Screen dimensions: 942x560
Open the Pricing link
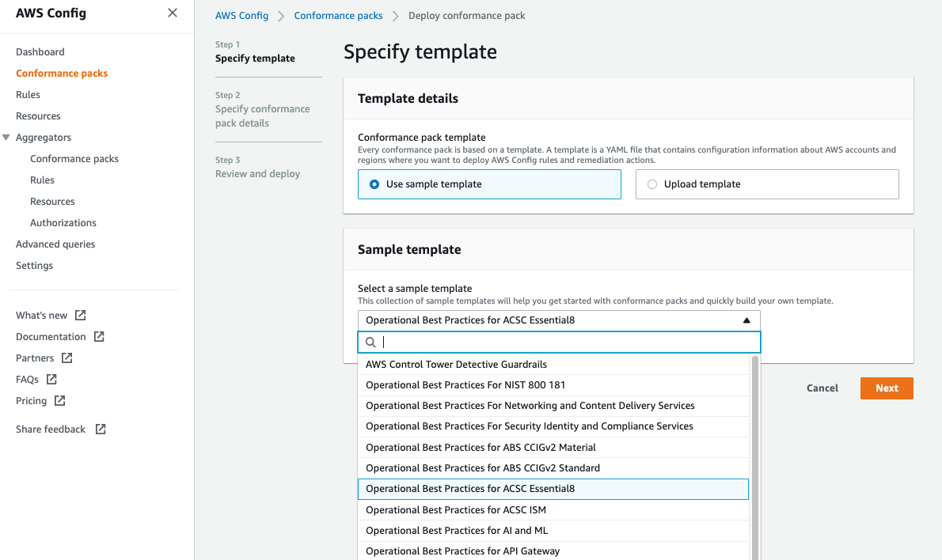(31, 400)
